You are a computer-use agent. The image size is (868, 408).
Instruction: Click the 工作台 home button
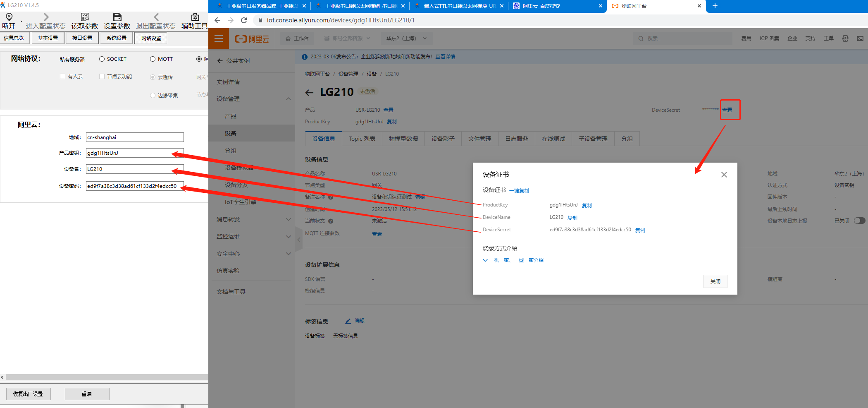coord(297,38)
